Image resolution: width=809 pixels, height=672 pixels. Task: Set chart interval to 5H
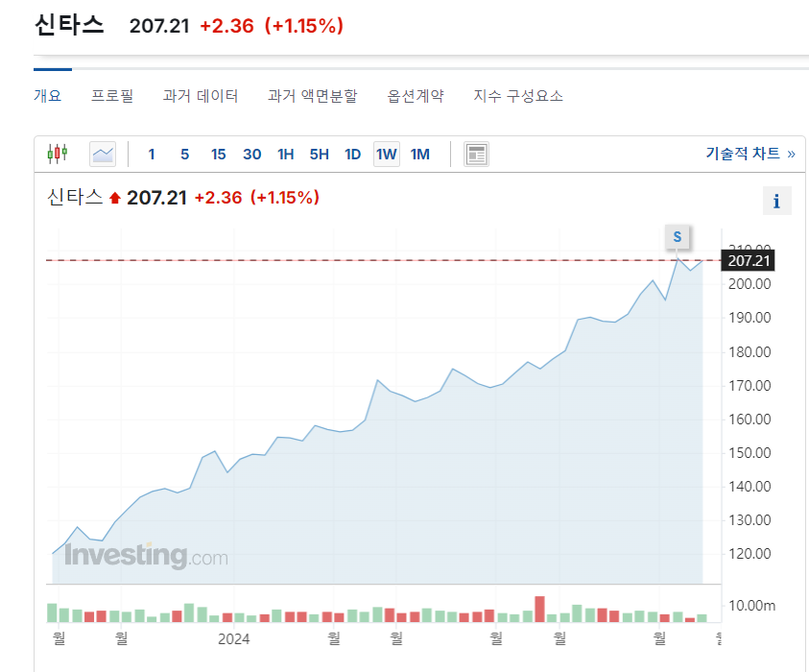319,154
